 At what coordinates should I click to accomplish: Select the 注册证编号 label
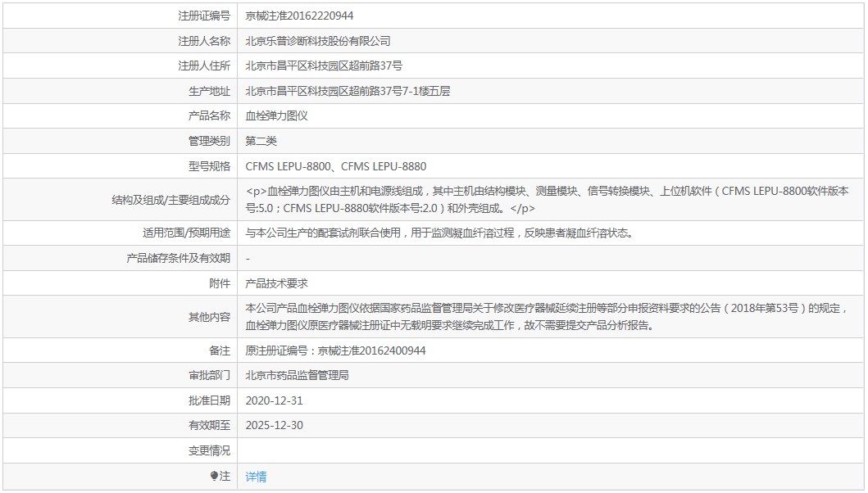204,16
